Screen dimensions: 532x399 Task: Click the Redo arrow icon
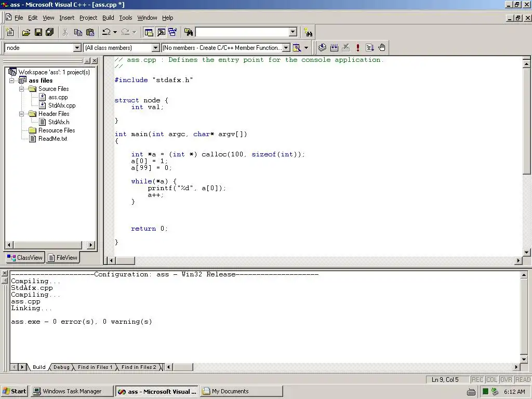(x=125, y=32)
